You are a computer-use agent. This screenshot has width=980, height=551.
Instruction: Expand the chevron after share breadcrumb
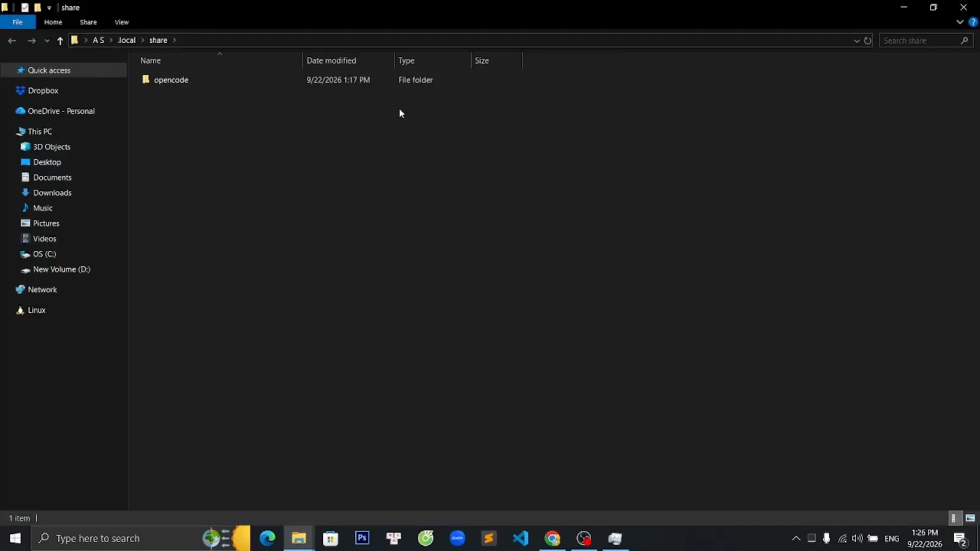click(175, 40)
